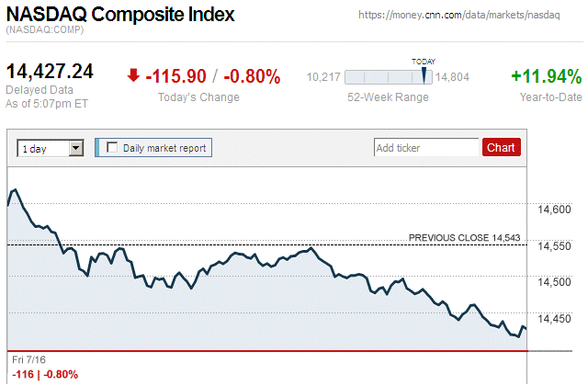Click the red down arrow icon
Image resolution: width=588 pixels, height=386 pixels.
coord(133,76)
